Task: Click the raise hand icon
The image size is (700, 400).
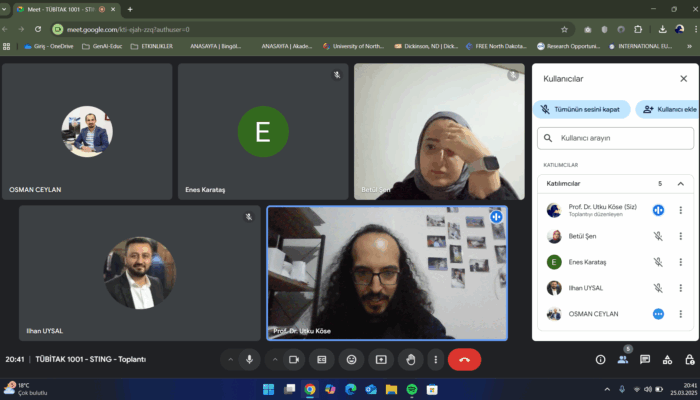Action: [409, 359]
